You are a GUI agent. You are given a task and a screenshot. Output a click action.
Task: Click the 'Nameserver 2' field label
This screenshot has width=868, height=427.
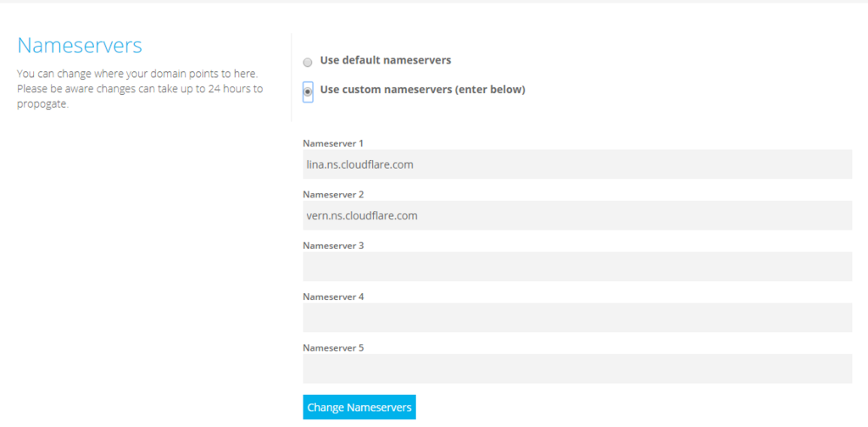pyautogui.click(x=333, y=194)
